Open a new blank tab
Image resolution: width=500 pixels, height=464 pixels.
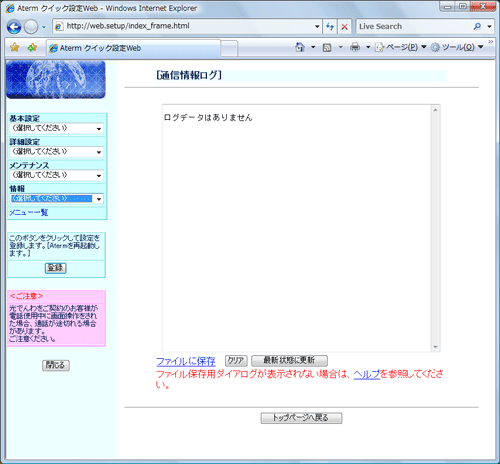coord(229,49)
